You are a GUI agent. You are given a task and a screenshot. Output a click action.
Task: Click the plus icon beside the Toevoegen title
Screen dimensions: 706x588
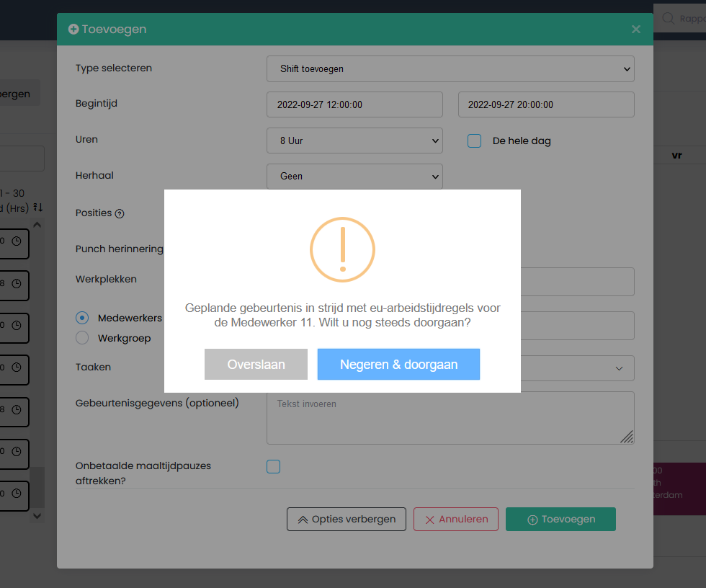click(73, 30)
